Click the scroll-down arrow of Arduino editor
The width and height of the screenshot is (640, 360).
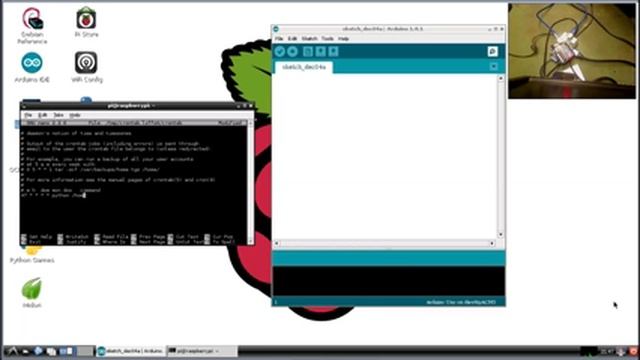(x=501, y=235)
